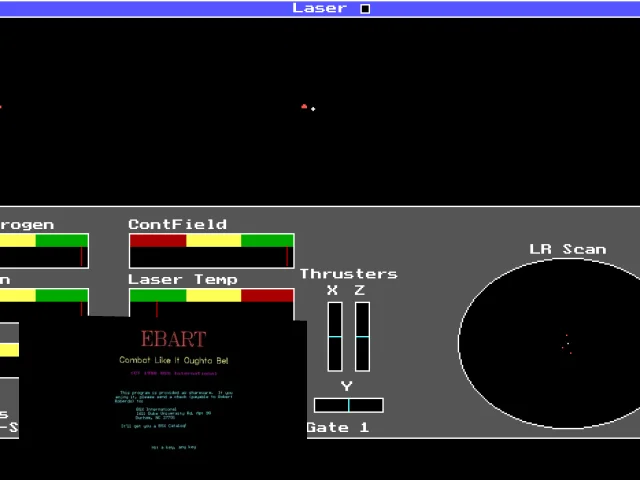Click the LR Scan circular radar display
This screenshot has height=480, width=640.
(549, 344)
